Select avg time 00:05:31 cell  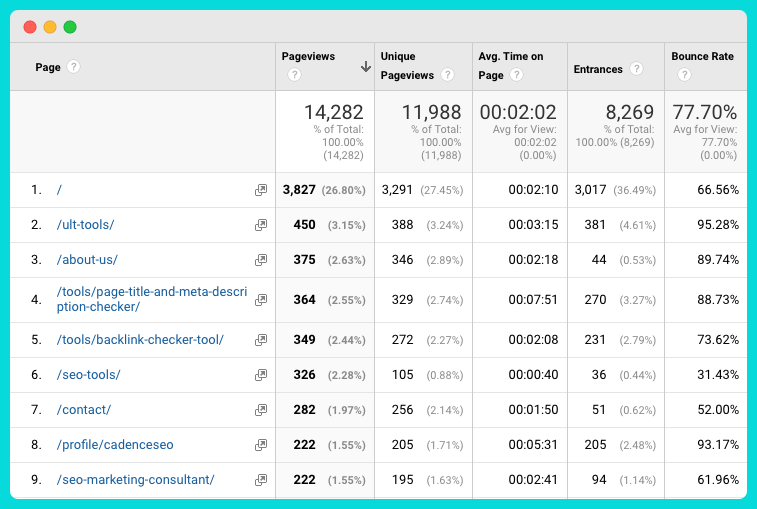[x=533, y=444]
